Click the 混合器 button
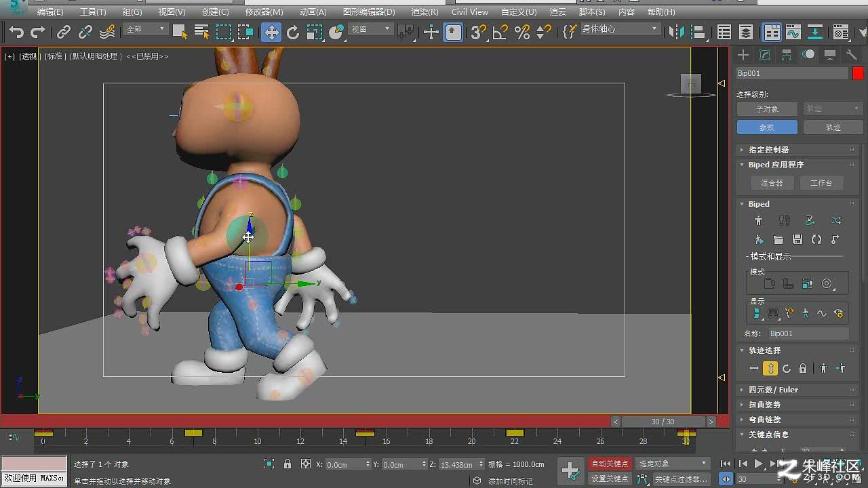 click(x=772, y=183)
